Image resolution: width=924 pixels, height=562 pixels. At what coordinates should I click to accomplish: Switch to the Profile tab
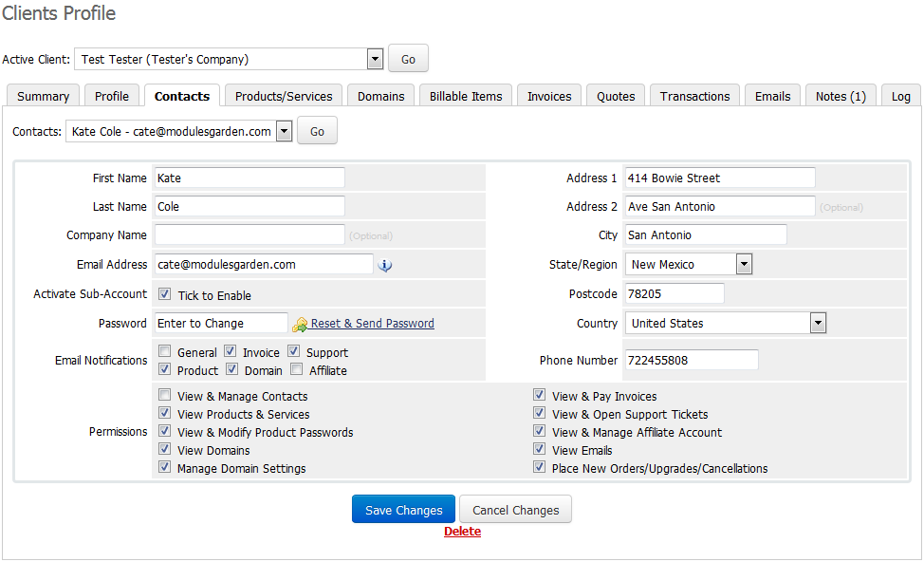(x=112, y=96)
